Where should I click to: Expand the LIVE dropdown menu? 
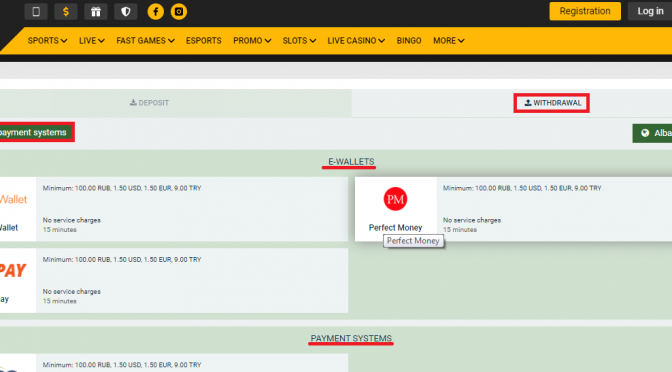click(x=92, y=41)
